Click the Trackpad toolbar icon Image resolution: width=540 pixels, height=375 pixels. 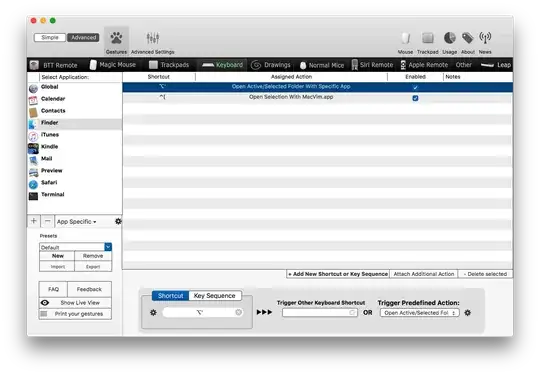428,38
